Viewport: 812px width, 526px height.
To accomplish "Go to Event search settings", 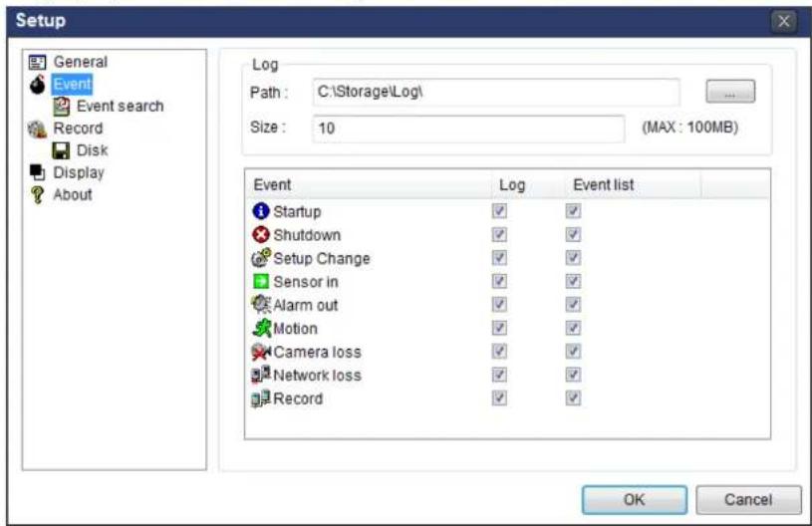I will (121, 107).
